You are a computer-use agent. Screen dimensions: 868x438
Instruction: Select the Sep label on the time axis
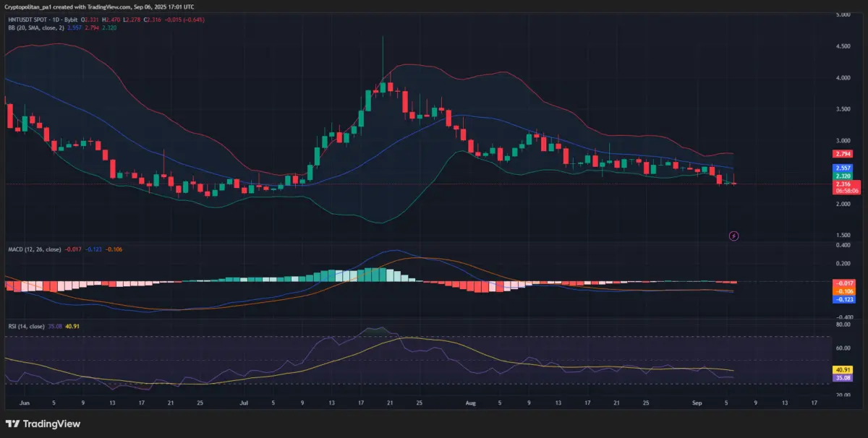point(696,403)
